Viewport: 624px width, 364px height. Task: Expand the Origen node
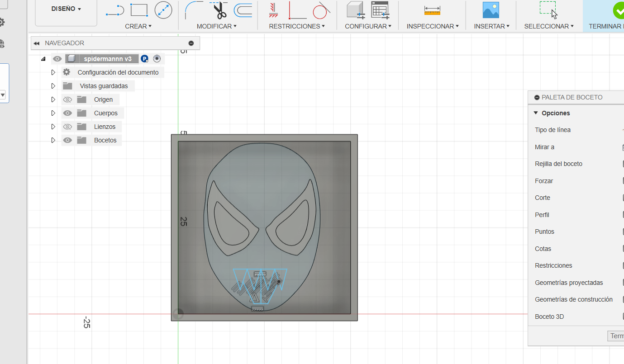pyautogui.click(x=53, y=99)
